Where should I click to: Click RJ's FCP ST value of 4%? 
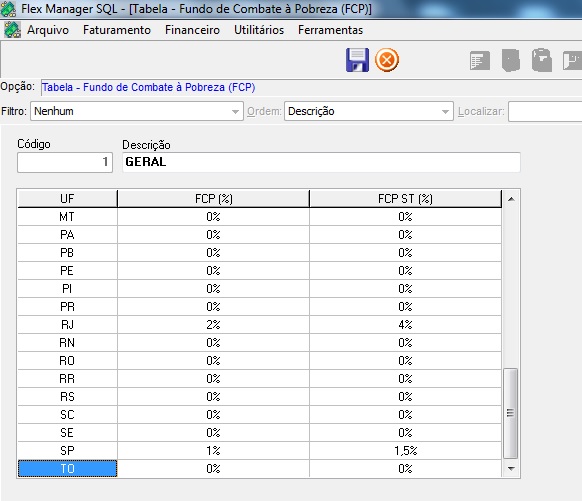point(405,325)
